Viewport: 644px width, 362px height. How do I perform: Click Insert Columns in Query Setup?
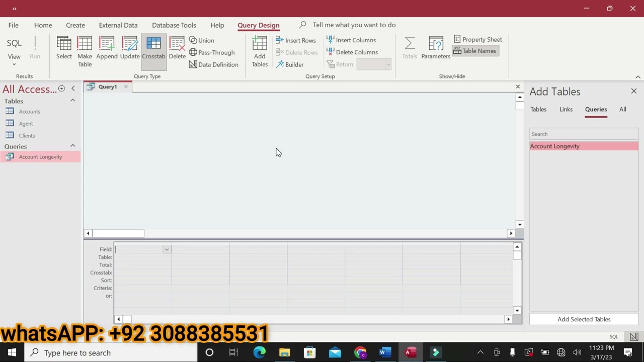pos(351,40)
